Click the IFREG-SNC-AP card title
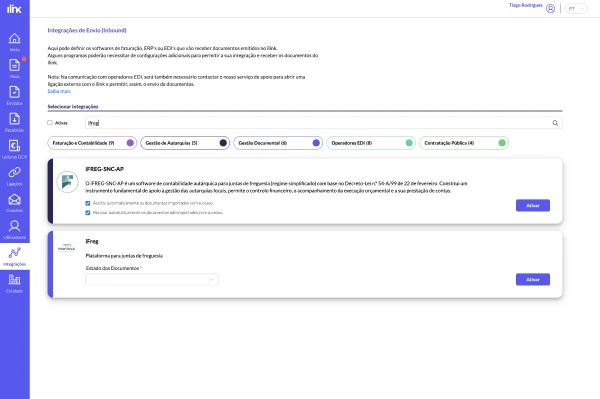Screen dimensions: 600x399 (x=104, y=169)
